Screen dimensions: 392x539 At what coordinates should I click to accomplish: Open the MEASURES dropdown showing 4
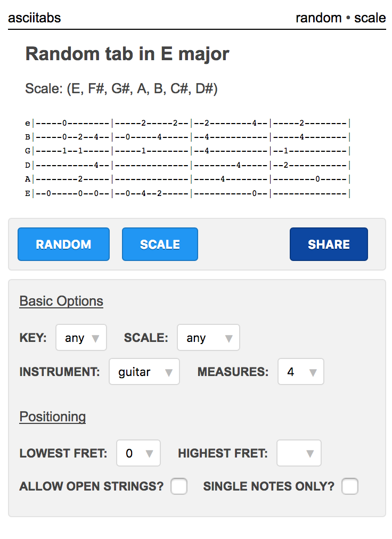pos(301,372)
